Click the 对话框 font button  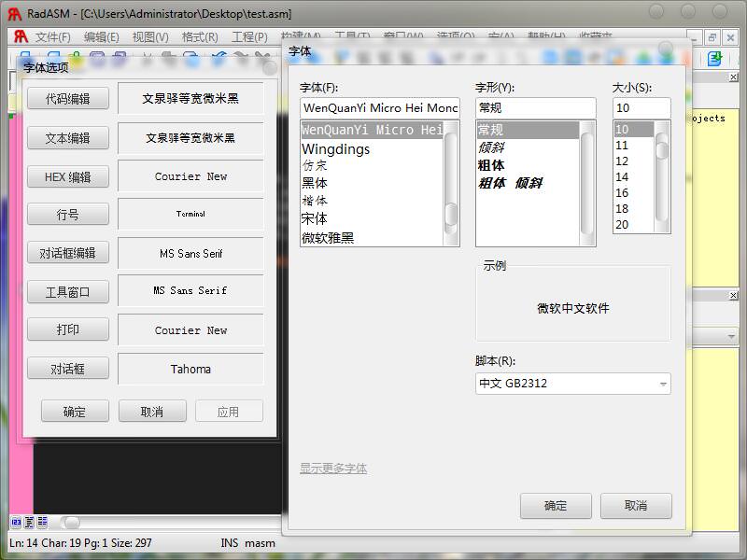point(67,369)
